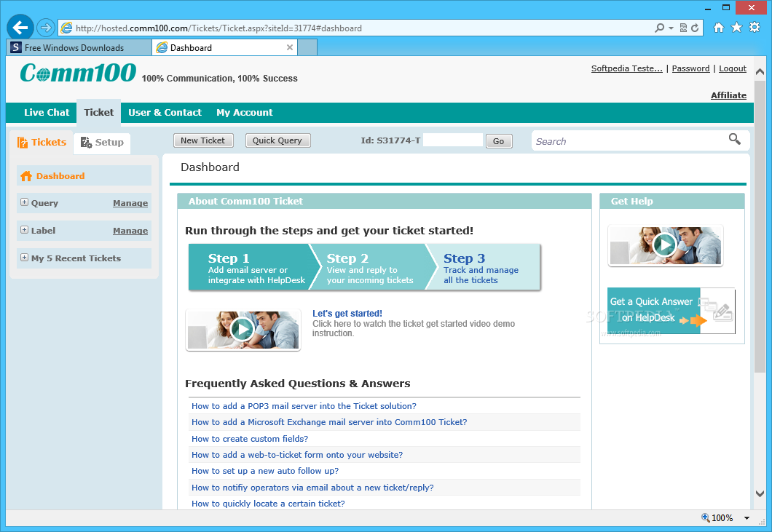Open the My Account menu

tap(244, 112)
